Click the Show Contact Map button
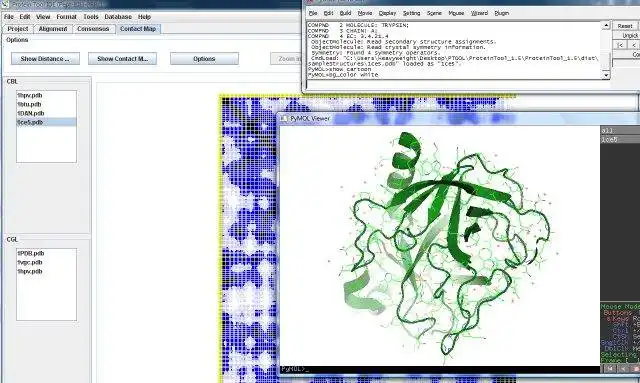 click(122, 59)
